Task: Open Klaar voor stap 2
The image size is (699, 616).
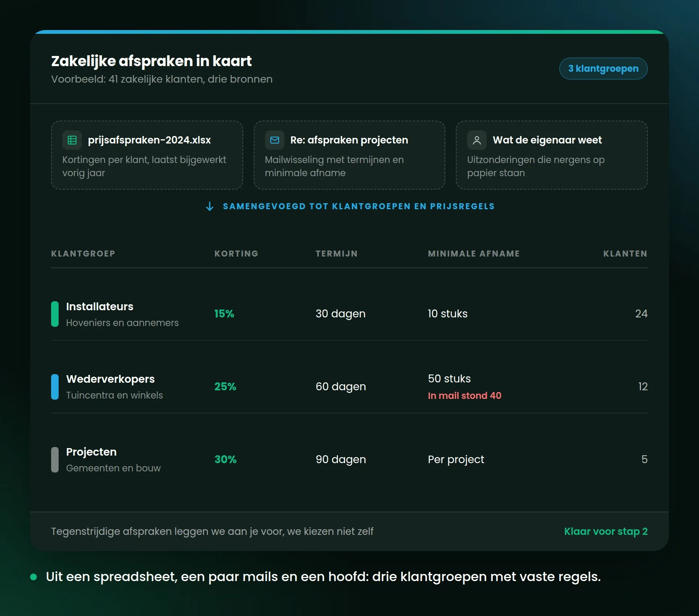Action: [606, 531]
